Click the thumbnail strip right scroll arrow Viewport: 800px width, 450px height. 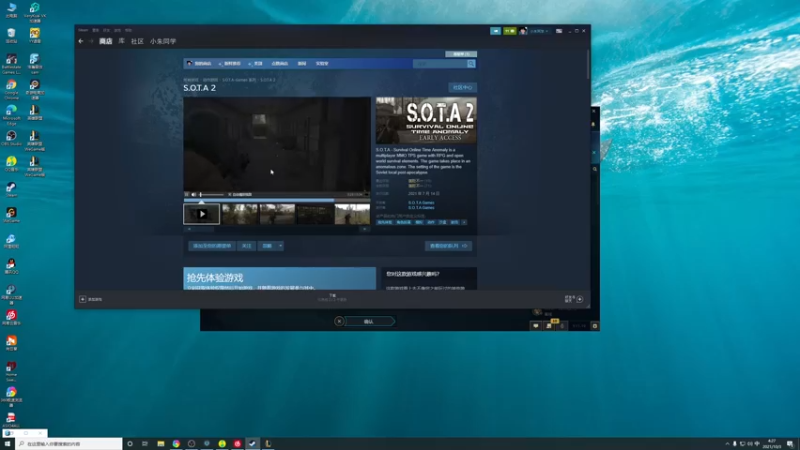point(364,229)
